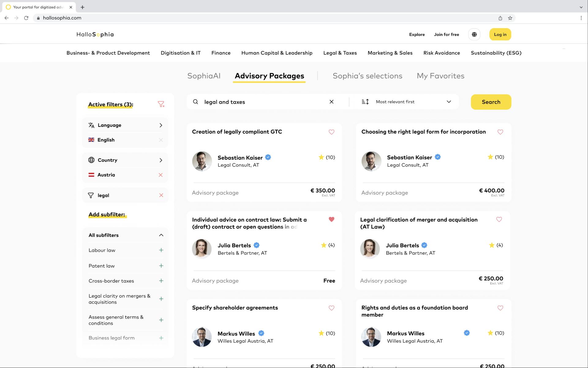Screen dimensions: 588x368
Task: Favorite the Creation of legally compliant GTC package
Action: [331, 132]
